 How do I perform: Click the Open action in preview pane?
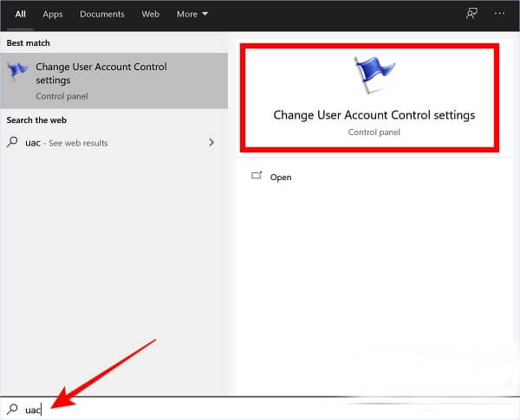pos(281,177)
